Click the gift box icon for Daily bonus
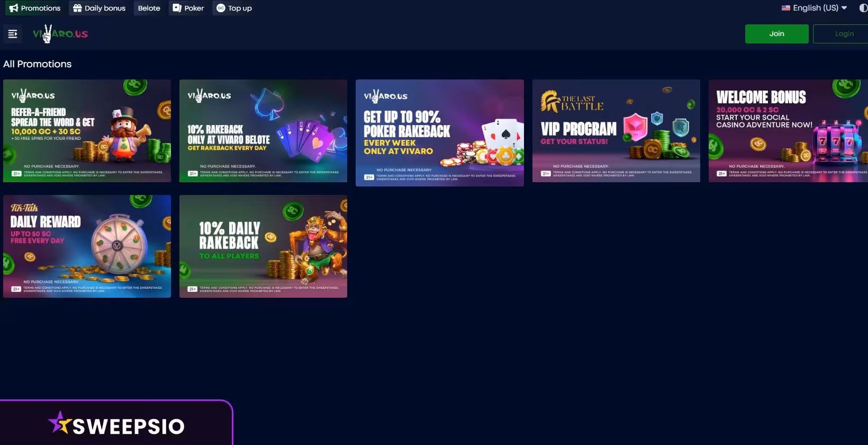Image resolution: width=868 pixels, height=445 pixels. pos(77,8)
